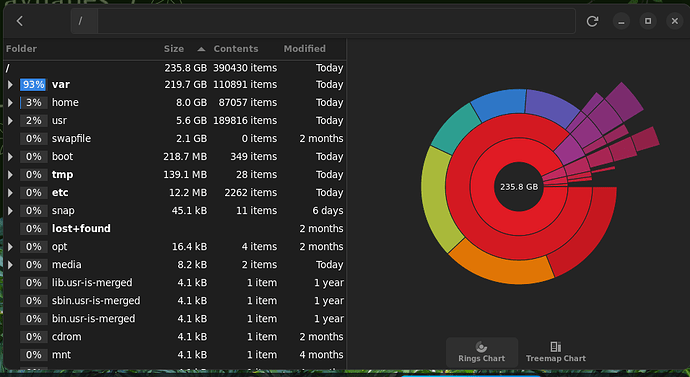Click the root '/' path button in location bar
The image size is (690, 377).
[x=84, y=21]
